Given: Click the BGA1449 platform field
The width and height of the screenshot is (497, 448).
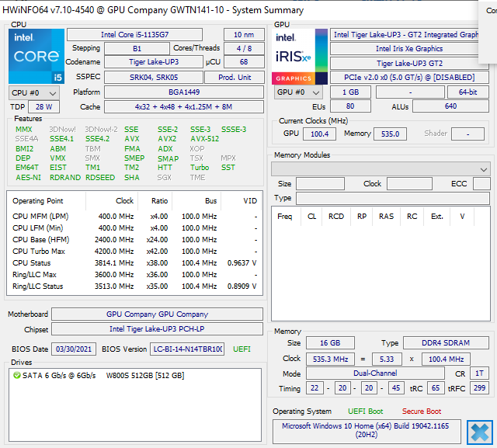Looking at the screenshot, I should 184,92.
